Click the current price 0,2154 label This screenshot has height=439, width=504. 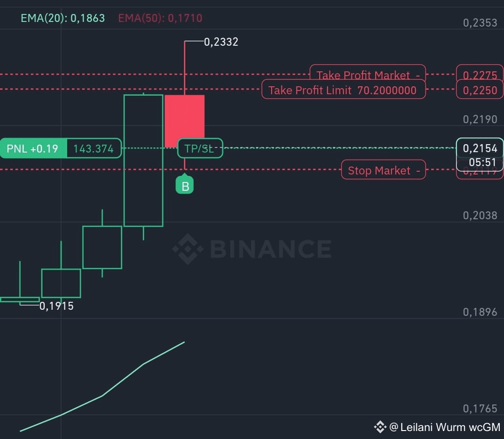pyautogui.click(x=480, y=148)
